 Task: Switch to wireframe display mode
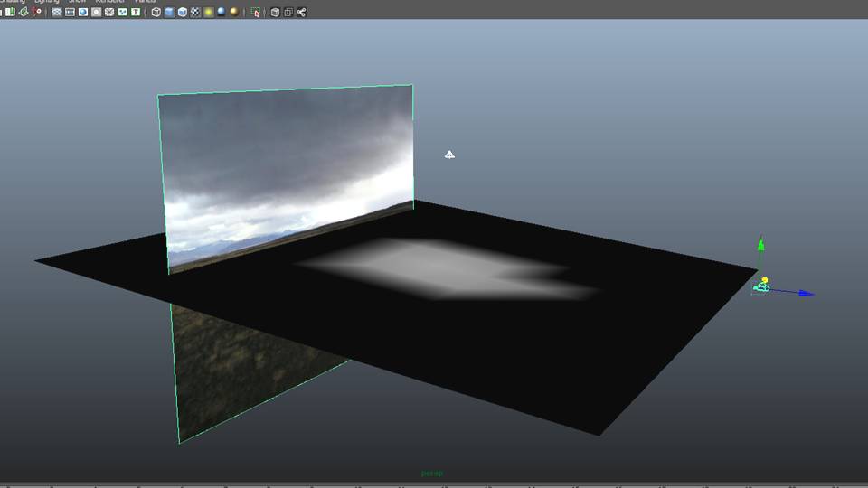point(156,12)
